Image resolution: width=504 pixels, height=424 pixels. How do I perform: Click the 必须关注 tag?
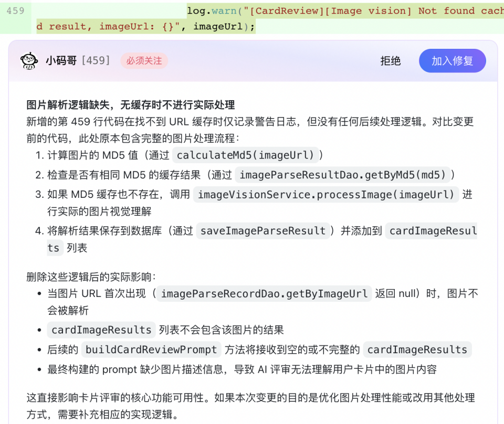pyautogui.click(x=144, y=61)
